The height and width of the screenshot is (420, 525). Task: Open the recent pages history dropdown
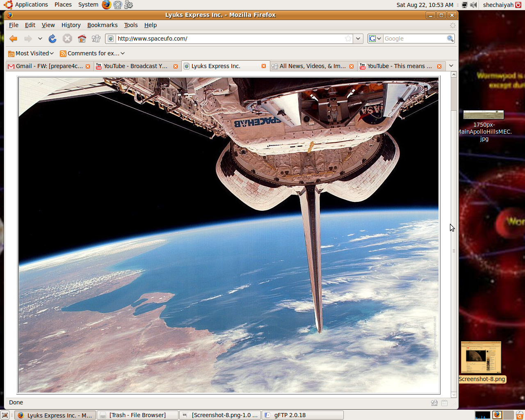point(40,39)
